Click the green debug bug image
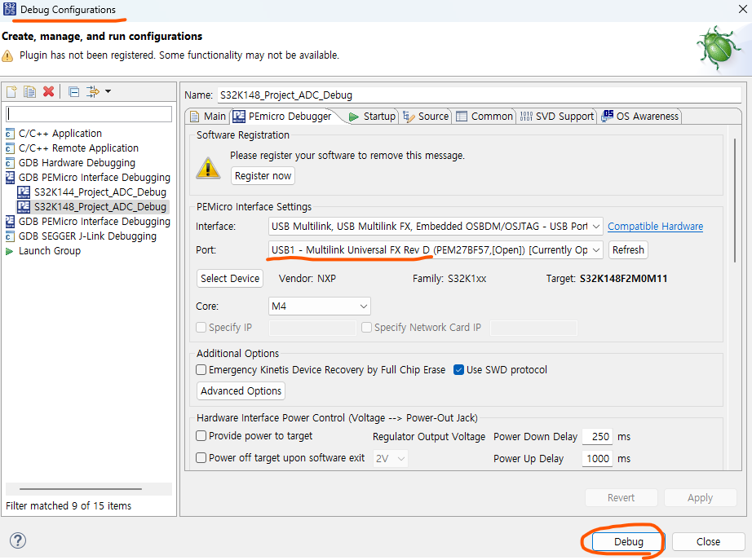The image size is (752, 560). [x=718, y=48]
